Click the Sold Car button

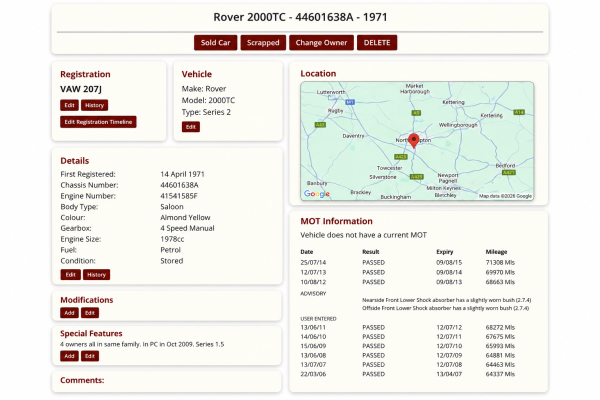[215, 42]
